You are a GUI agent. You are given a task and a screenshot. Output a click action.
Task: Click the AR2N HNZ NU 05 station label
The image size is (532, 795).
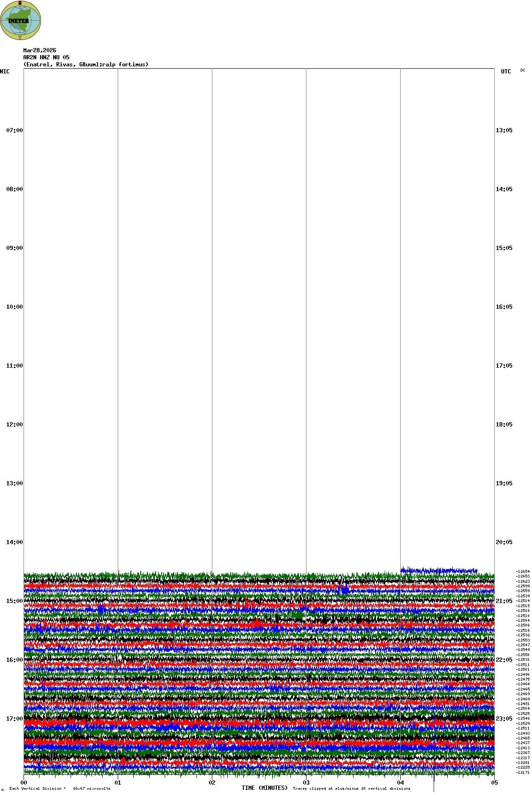tap(46, 57)
